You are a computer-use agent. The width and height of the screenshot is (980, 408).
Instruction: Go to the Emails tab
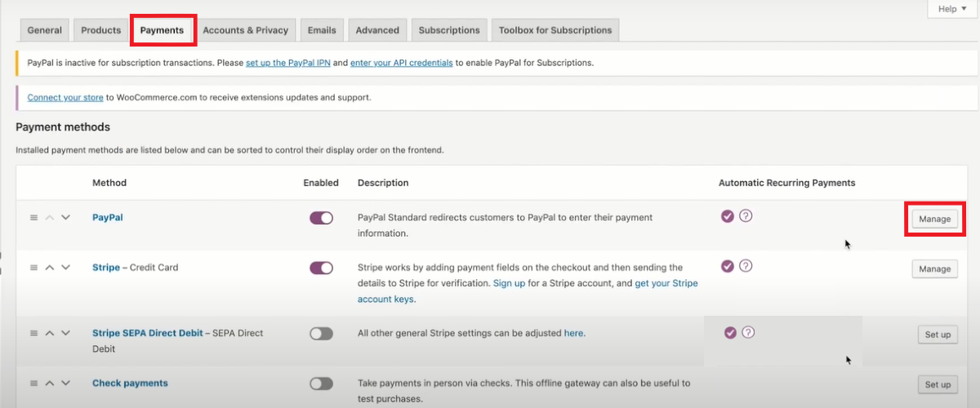322,30
